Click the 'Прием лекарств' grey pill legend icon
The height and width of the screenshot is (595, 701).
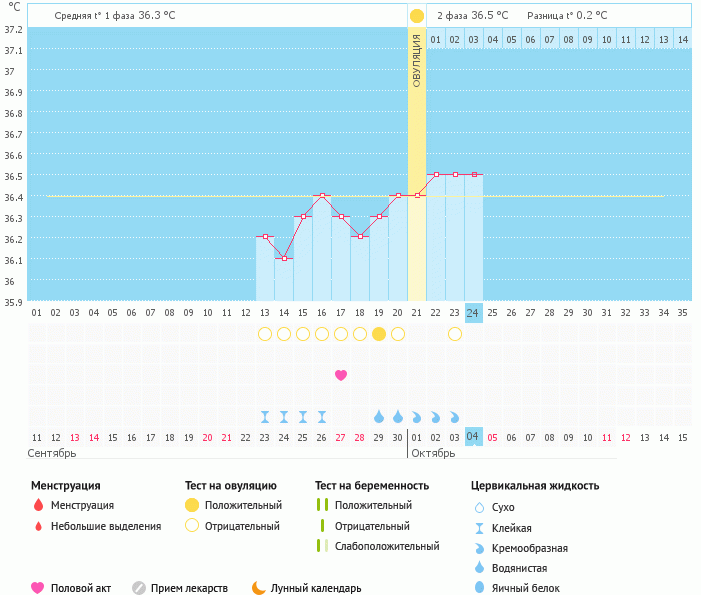139,588
